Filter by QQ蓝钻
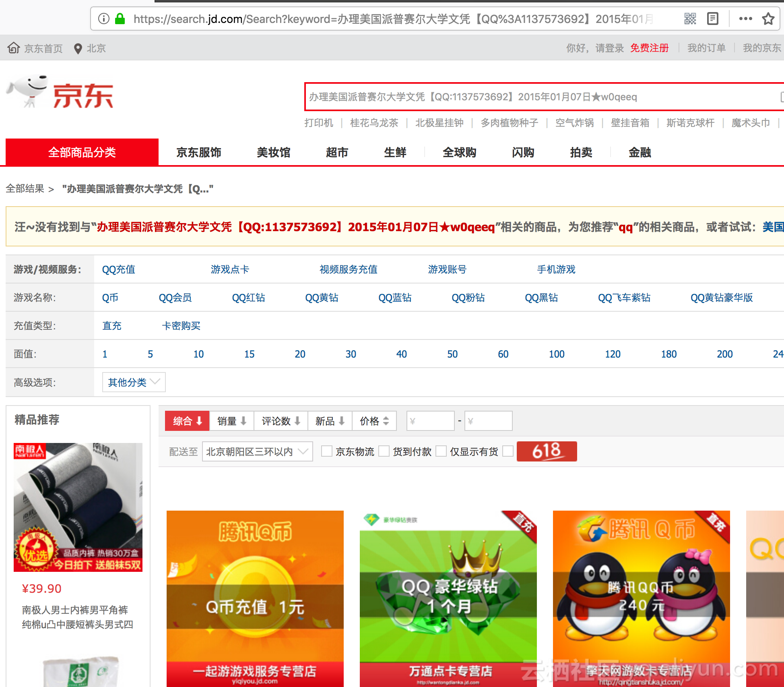This screenshot has height=687, width=784. pos(395,298)
